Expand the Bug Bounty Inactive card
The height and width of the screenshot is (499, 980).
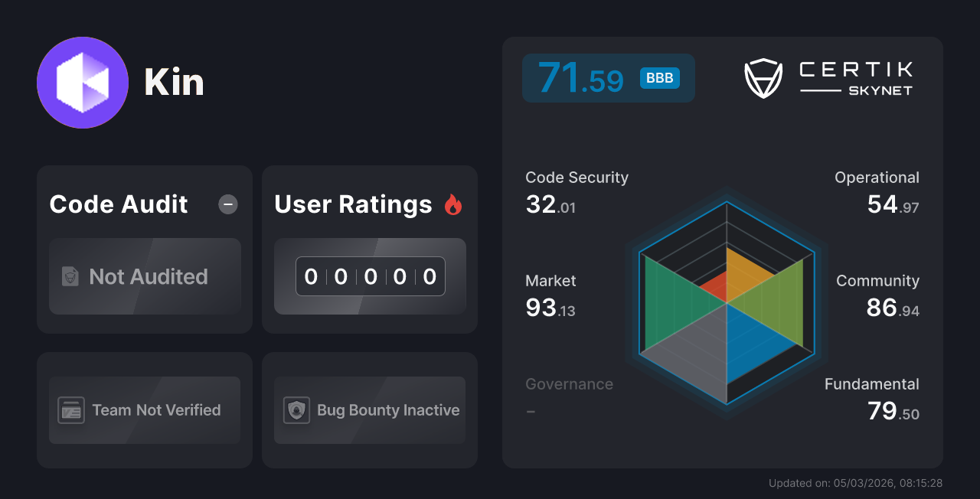coord(370,410)
